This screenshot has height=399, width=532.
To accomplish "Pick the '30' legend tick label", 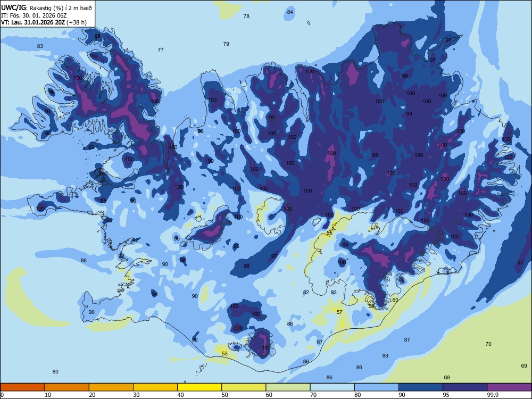I will (x=136, y=395).
